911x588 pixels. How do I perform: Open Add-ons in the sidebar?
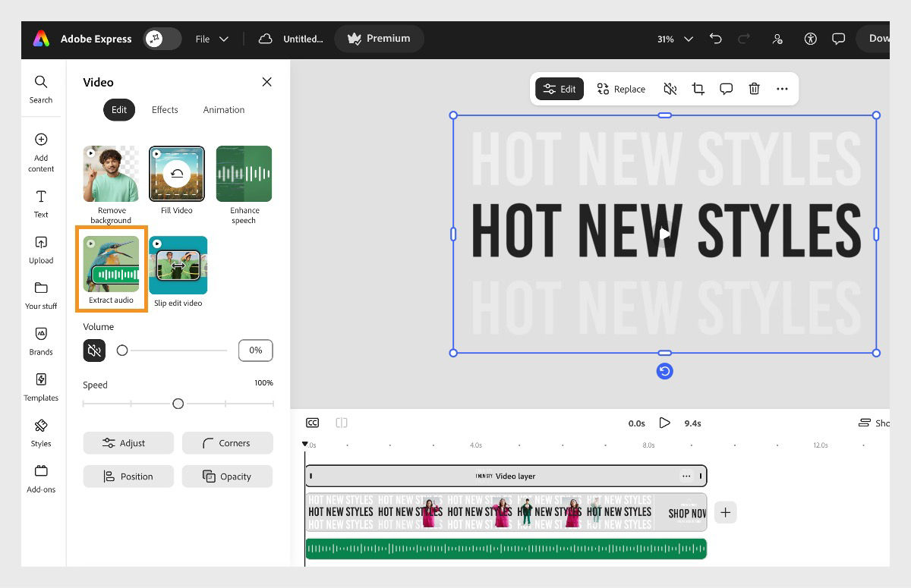click(x=41, y=479)
